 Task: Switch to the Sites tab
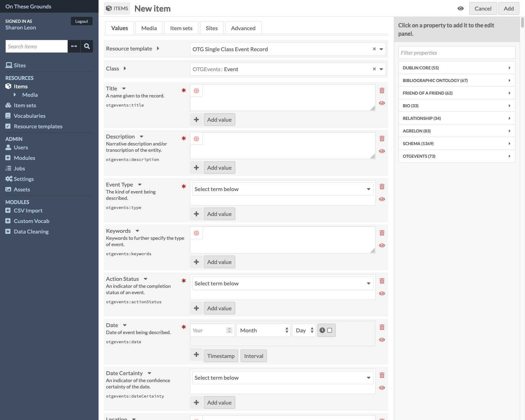(x=212, y=28)
